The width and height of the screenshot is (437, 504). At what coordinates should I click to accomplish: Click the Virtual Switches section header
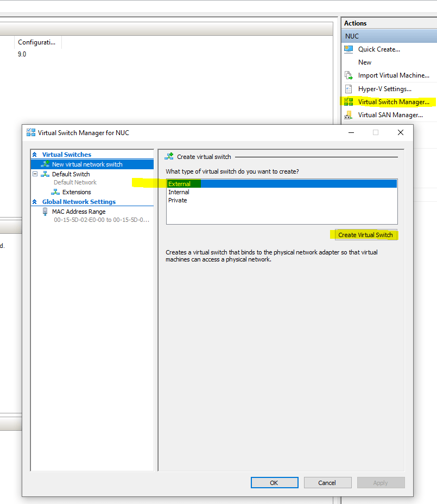pos(67,155)
